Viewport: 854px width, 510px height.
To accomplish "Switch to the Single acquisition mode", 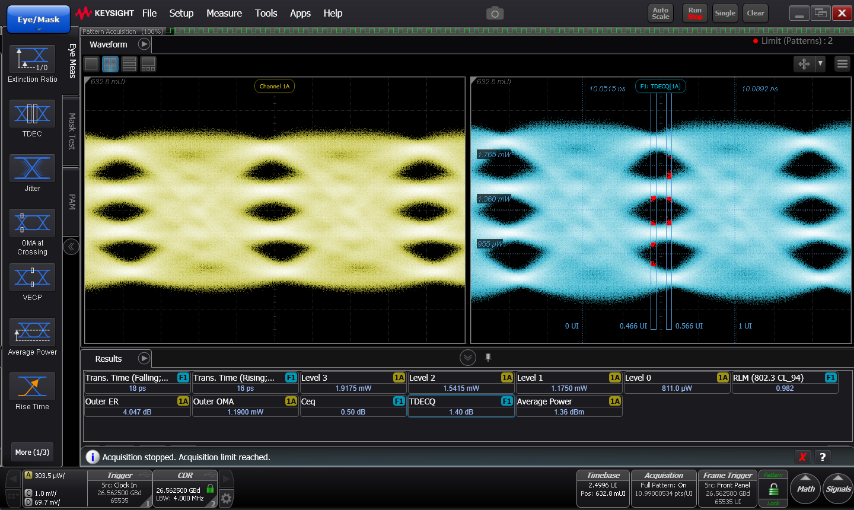I will click(725, 13).
